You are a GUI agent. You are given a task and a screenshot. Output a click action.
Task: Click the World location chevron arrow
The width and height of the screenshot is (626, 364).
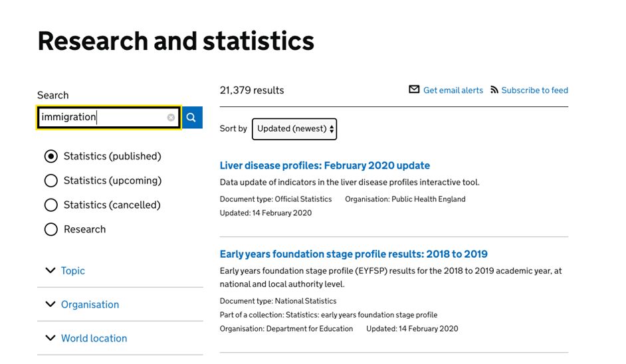[51, 338]
